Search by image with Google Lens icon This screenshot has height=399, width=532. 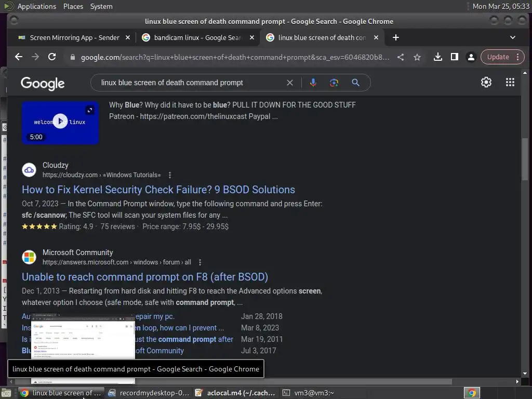334,83
